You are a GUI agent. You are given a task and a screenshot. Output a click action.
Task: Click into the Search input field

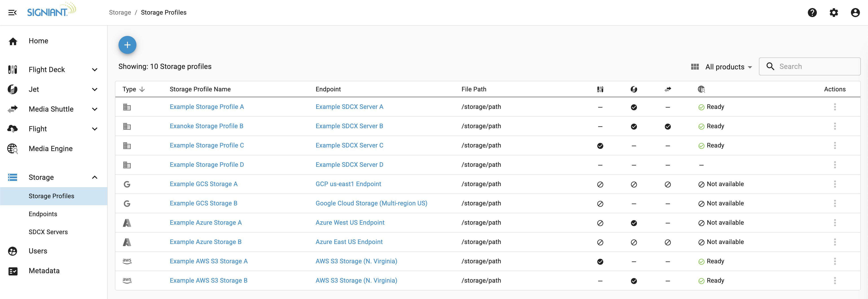pos(809,66)
